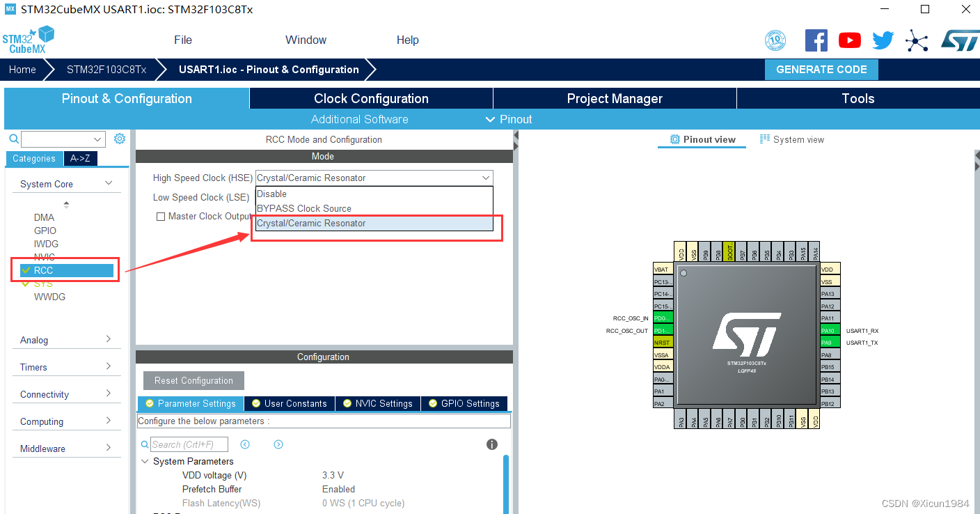The width and height of the screenshot is (980, 514).
Task: Open the STM32CubeMX Facebook page icon
Action: coord(816,40)
